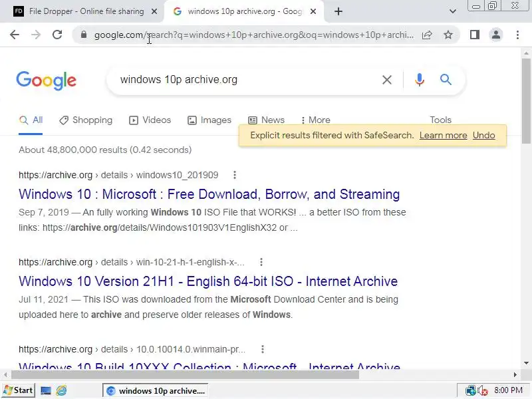Click the 8:00 PM clock
The image size is (532, 399).
(x=508, y=390)
